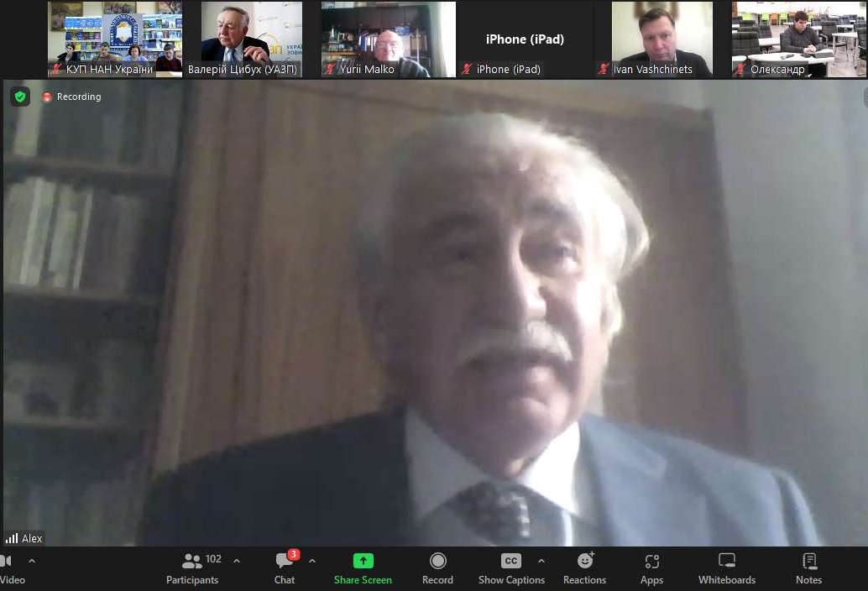This screenshot has height=591, width=868.
Task: Select the Yurii Malko video thumbnail
Action: tap(388, 39)
